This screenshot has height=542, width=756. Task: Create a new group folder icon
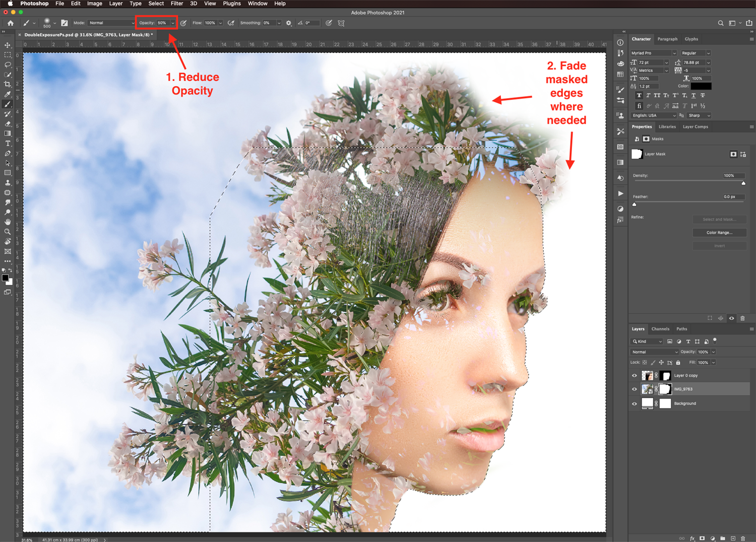723,538
